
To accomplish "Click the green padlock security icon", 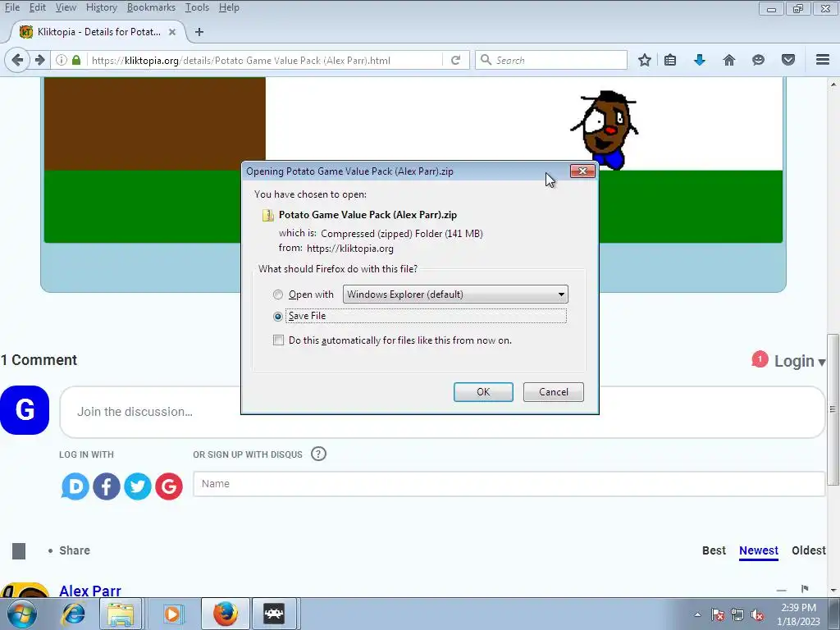I will pos(76,60).
